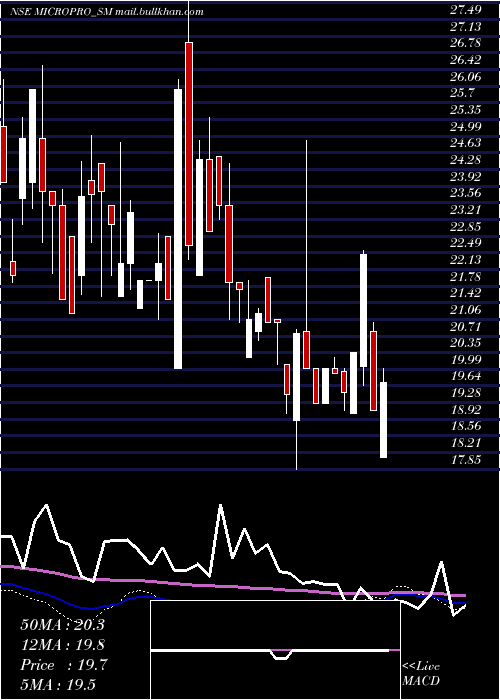
Task: Click the 27.13 price axis label
Action: point(465,27)
